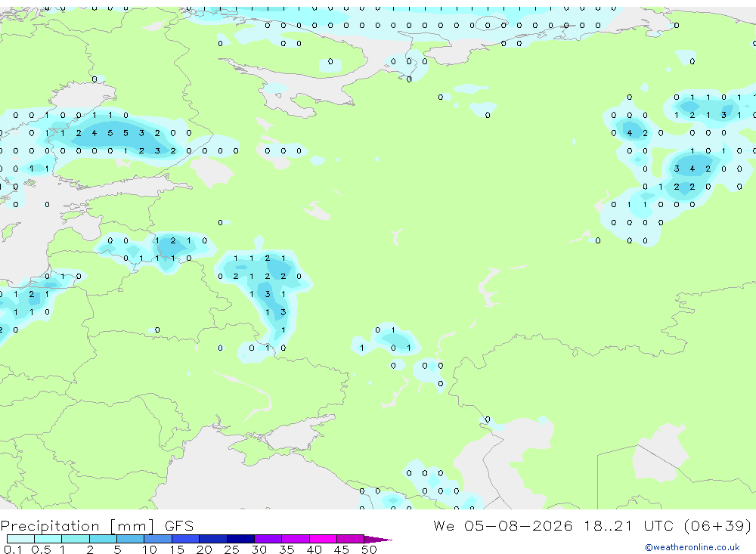Viewport: 756px width, 554px height.
Task: Click the 'GFS' model label
Action: pyautogui.click(x=179, y=525)
